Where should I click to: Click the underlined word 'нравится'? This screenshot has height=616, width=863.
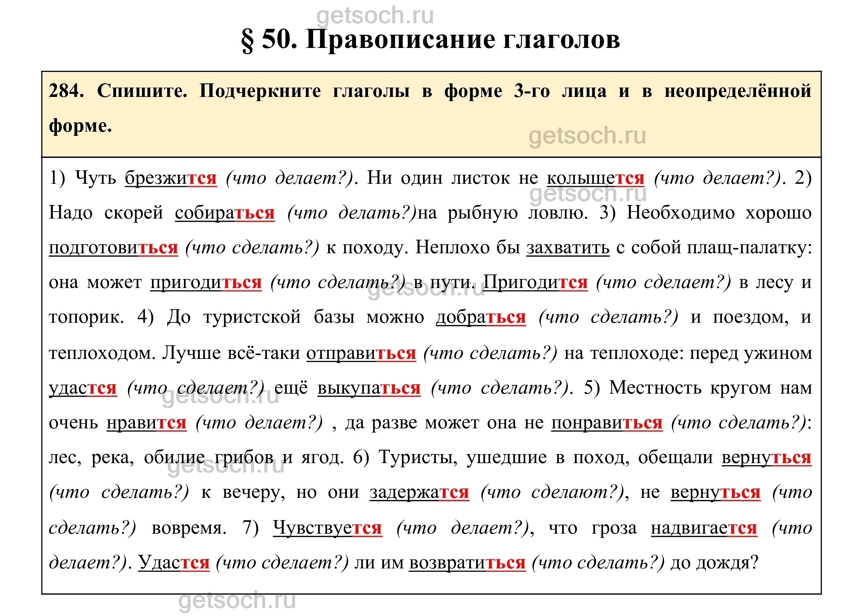pyautogui.click(x=146, y=422)
